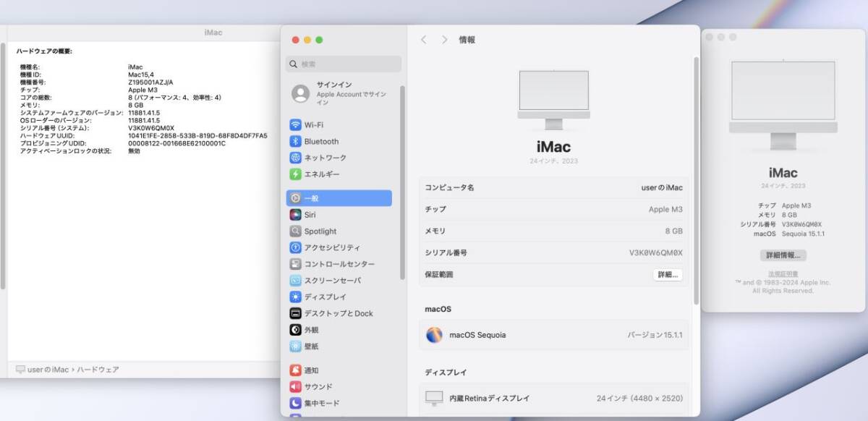Click the serial V3K0W6QM0X in 情報 pane
Screen dimensions: 868x421
[655, 253]
